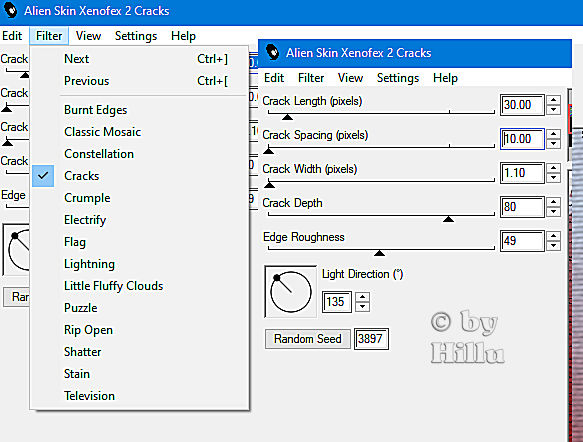The height and width of the screenshot is (442, 583).
Task: Select the Crumple filter
Action: (x=140, y=198)
